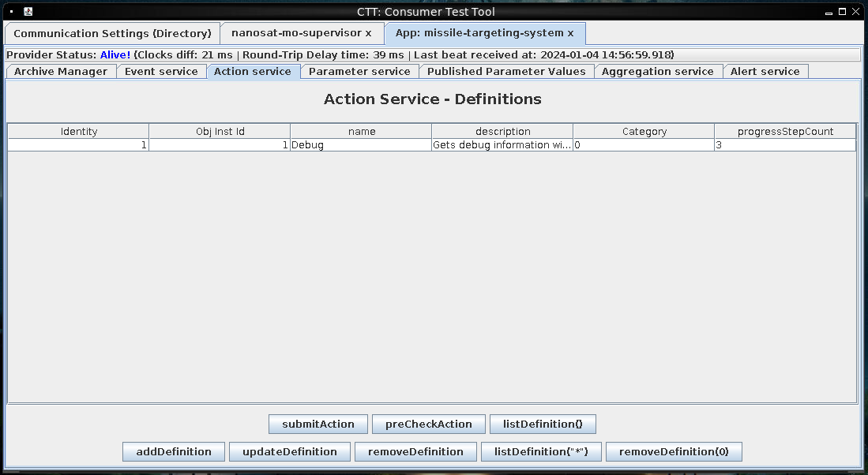Click the submitAction button
This screenshot has height=475, width=868.
(x=318, y=425)
